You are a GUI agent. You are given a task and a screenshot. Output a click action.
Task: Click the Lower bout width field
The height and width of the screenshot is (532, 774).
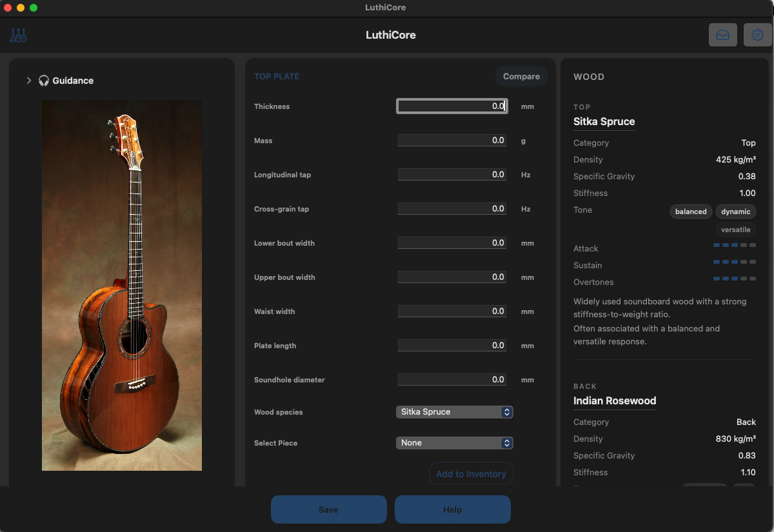point(452,243)
